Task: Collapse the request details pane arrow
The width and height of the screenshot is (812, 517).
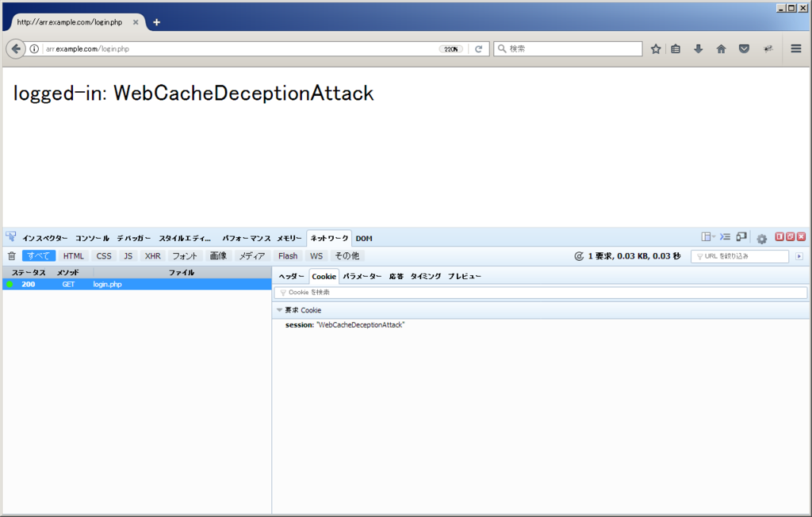Action: [799, 256]
